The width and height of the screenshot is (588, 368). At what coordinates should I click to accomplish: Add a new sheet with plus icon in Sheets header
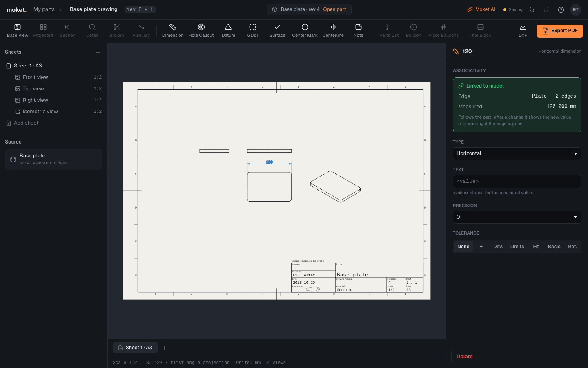tap(98, 52)
